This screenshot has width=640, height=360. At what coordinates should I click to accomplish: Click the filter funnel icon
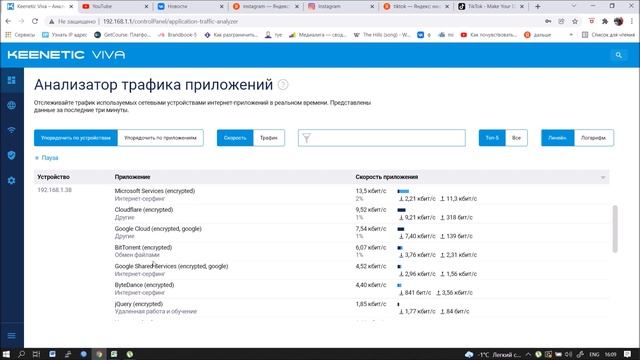click(x=307, y=138)
